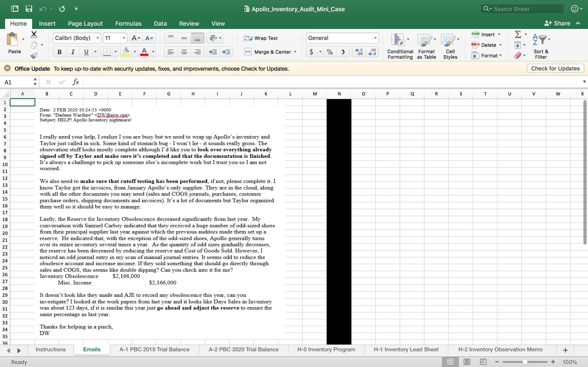Click the Cut scissors icon
Screen dimensions: 588x367
[x=34, y=34]
